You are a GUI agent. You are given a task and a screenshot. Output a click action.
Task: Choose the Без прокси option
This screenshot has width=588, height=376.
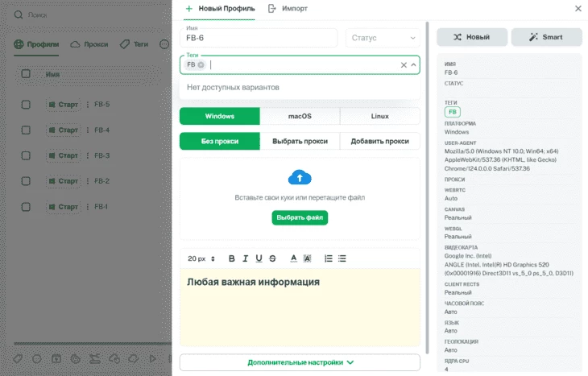coord(220,142)
